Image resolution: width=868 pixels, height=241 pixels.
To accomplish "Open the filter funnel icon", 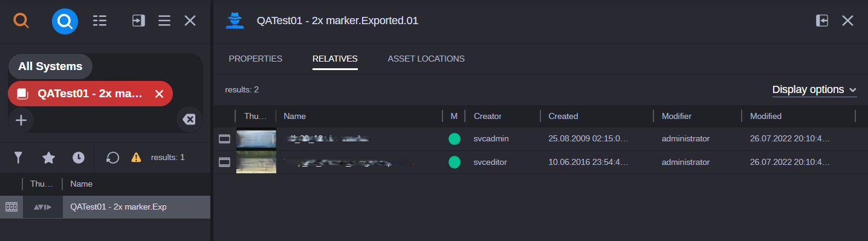I will click(x=19, y=158).
